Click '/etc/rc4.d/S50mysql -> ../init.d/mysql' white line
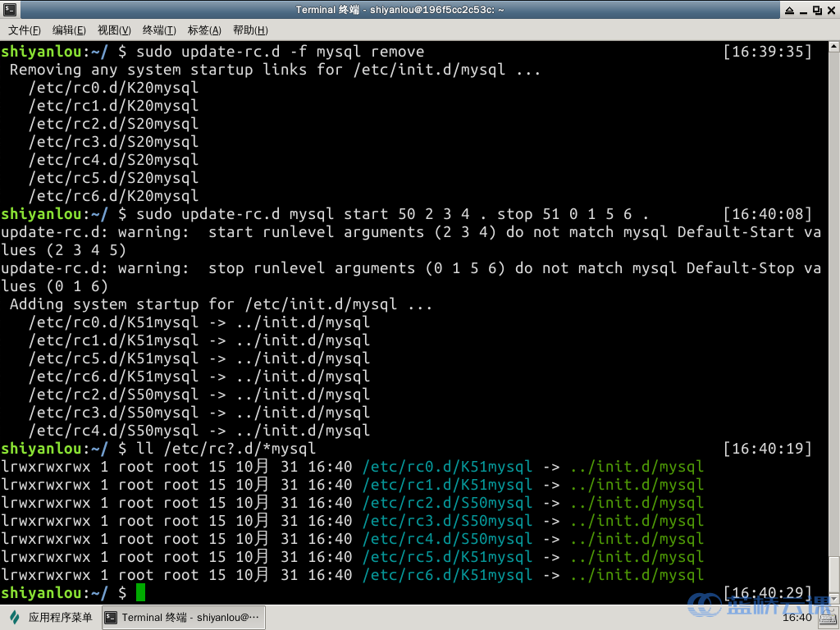This screenshot has height=630, width=840. point(199,430)
